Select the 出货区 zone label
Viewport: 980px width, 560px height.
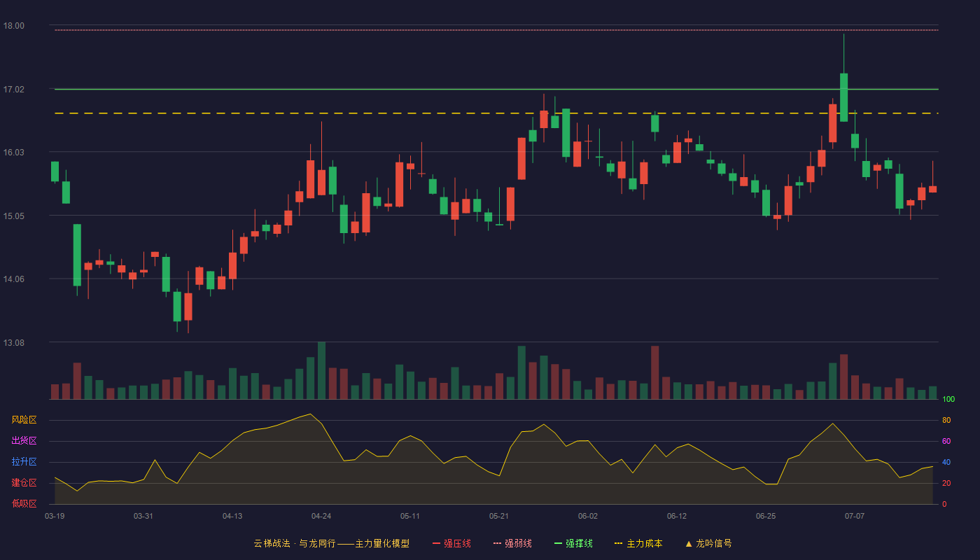tap(24, 441)
